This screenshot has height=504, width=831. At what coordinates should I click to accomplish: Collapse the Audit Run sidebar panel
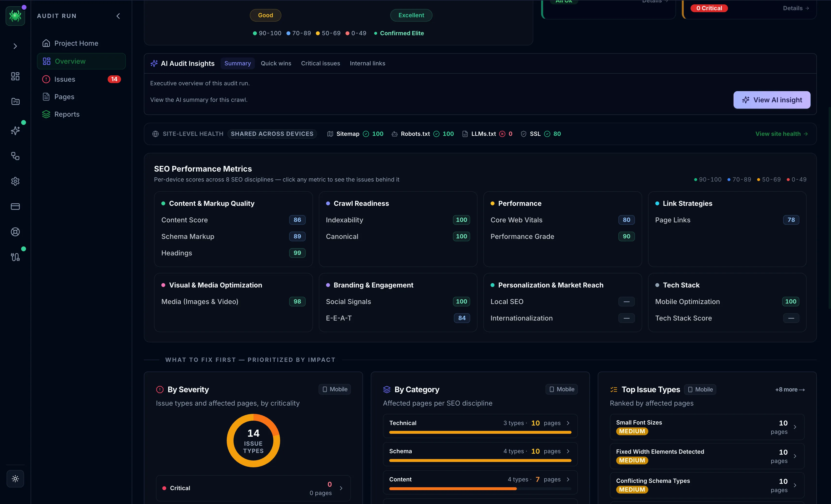point(118,16)
